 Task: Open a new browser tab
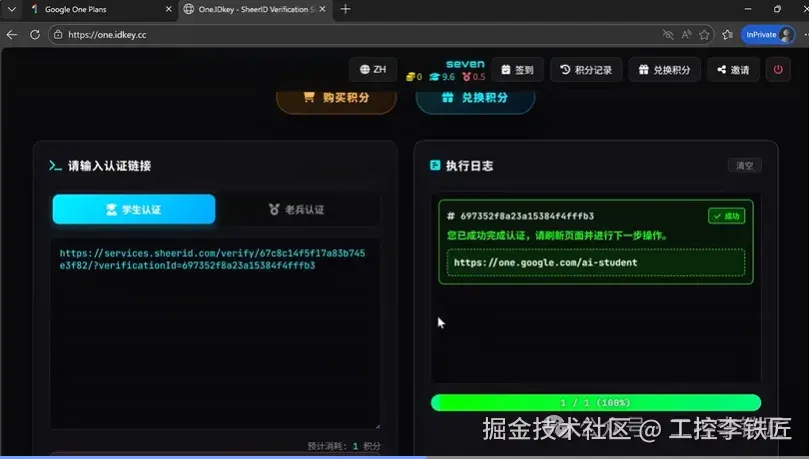click(x=345, y=9)
